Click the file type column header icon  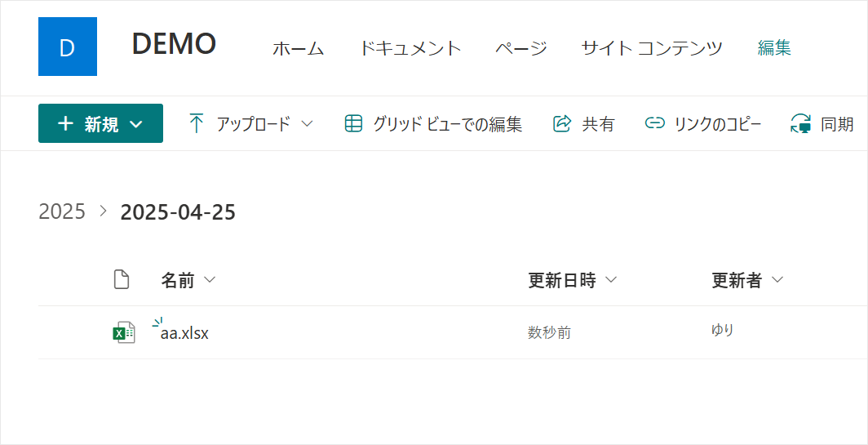pos(121,280)
